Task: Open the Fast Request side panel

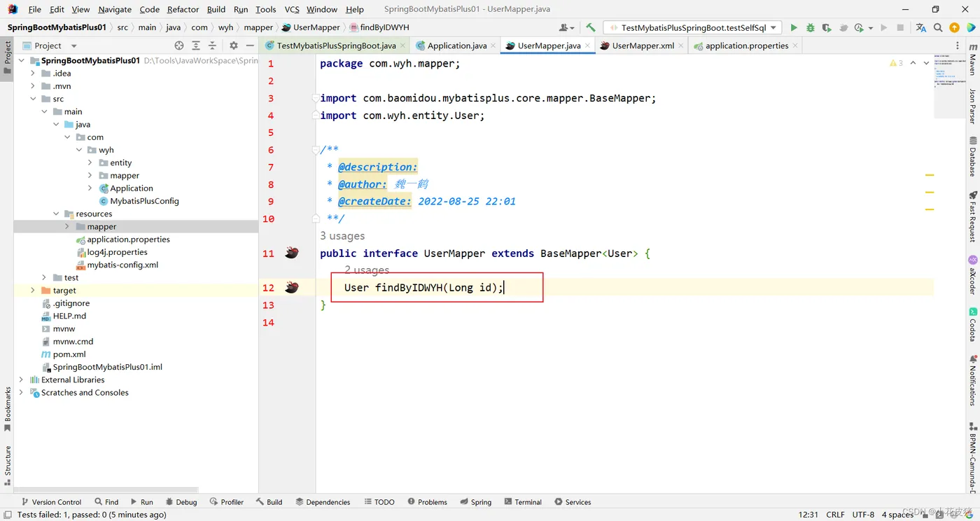Action: point(973,216)
